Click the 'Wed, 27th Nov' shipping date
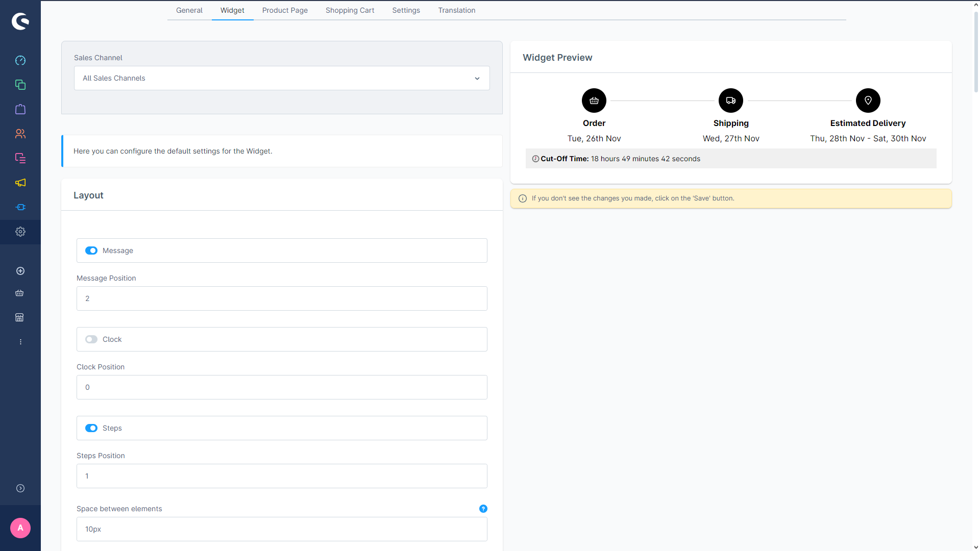This screenshot has height=551, width=980. pos(731,138)
